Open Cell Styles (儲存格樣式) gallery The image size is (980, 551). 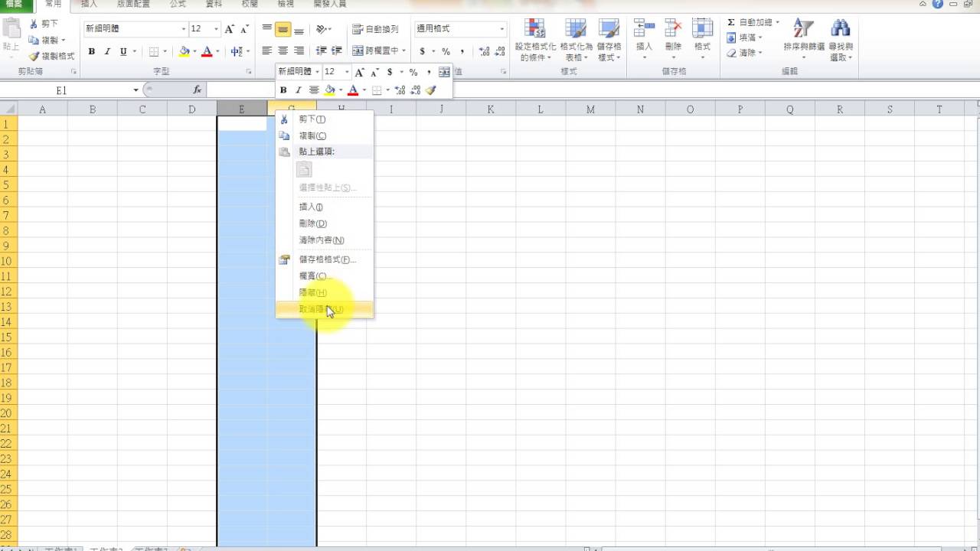[609, 41]
